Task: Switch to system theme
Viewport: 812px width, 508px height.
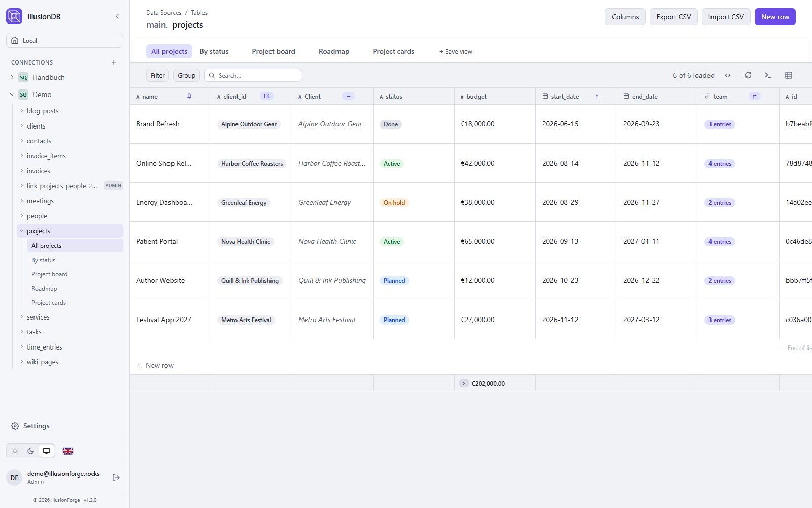Action: [x=47, y=451]
